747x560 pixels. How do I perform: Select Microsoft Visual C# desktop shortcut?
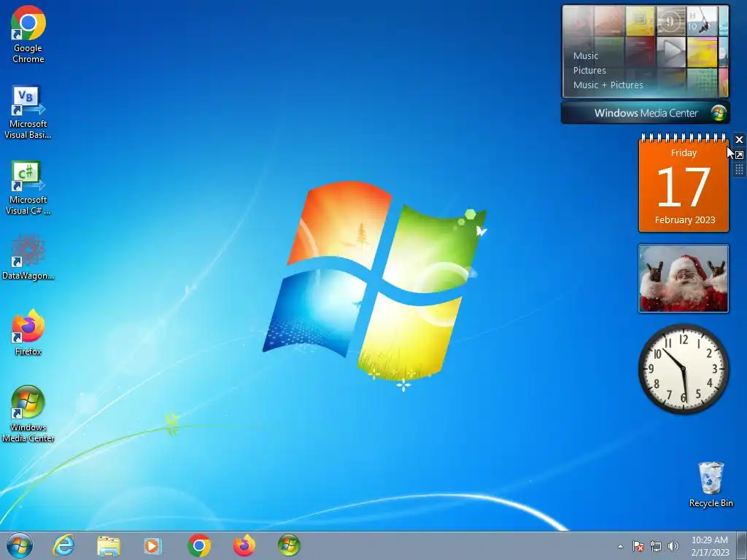28,188
